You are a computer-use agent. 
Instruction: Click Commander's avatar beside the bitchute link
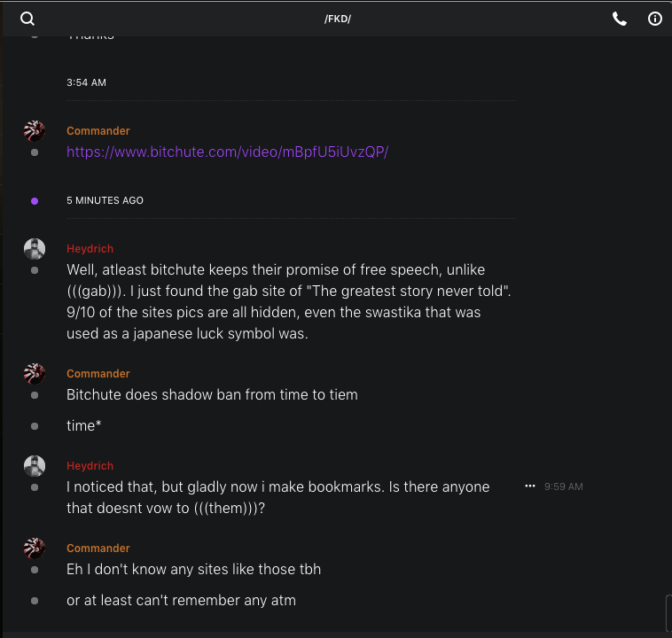[x=35, y=131]
